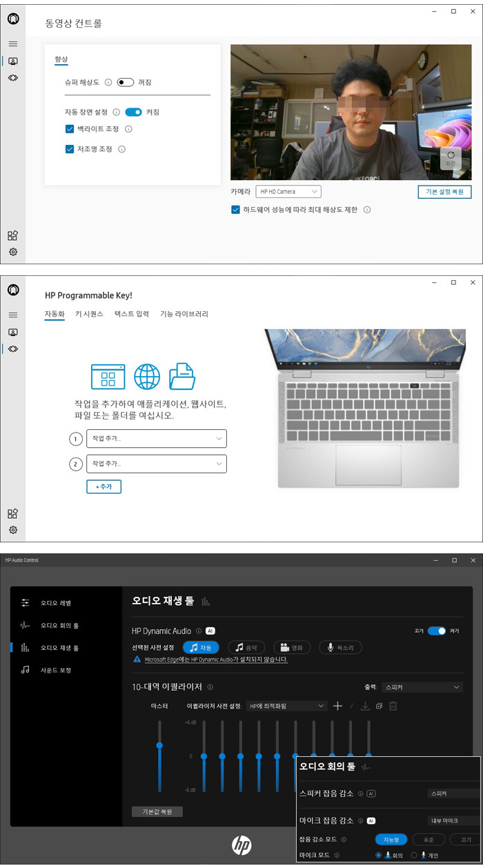Select 음악 preset button
This screenshot has height=868, width=483.
pos(247,647)
